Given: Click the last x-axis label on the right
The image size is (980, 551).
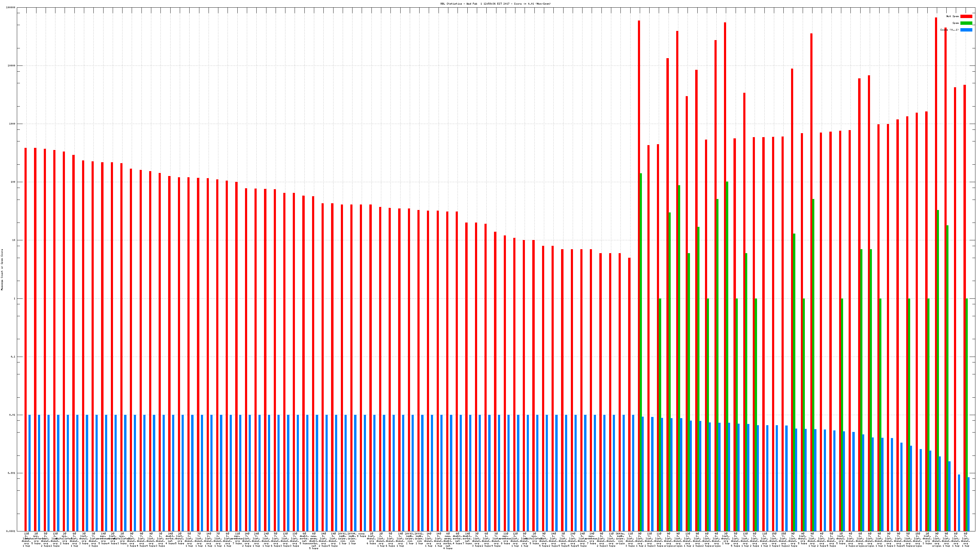Looking at the screenshot, I should coord(965,540).
